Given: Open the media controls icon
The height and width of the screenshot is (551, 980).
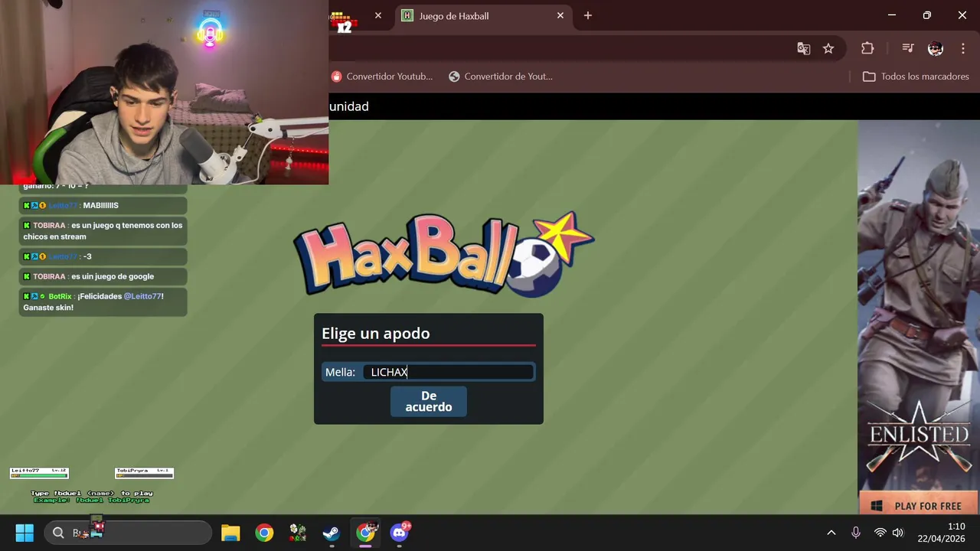Looking at the screenshot, I should click(x=908, y=48).
